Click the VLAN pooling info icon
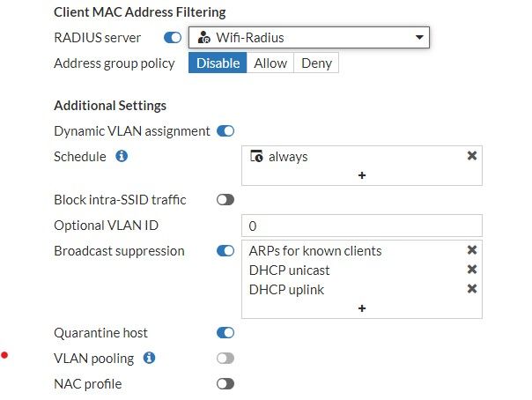The image size is (532, 400). click(149, 358)
